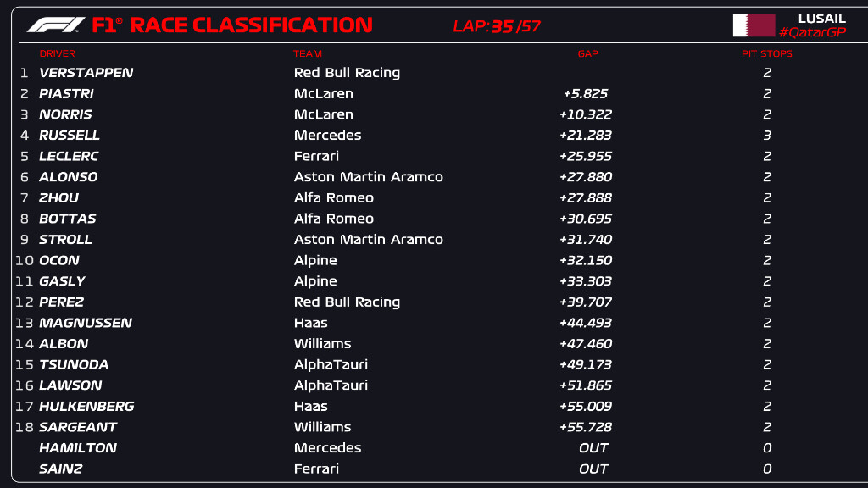The width and height of the screenshot is (868, 488).
Task: Click the F1 RACE CLASSIFICATION title
Action: tap(232, 25)
